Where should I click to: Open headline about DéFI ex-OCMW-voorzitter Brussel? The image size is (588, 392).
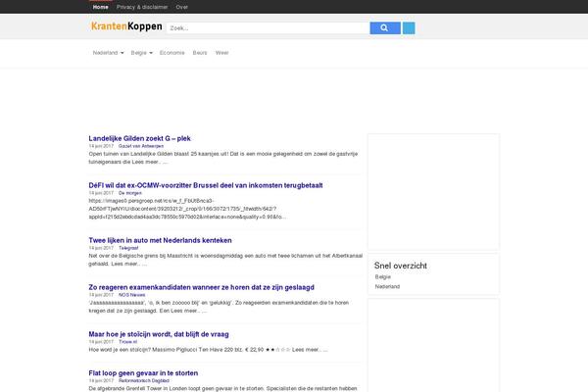(x=206, y=185)
